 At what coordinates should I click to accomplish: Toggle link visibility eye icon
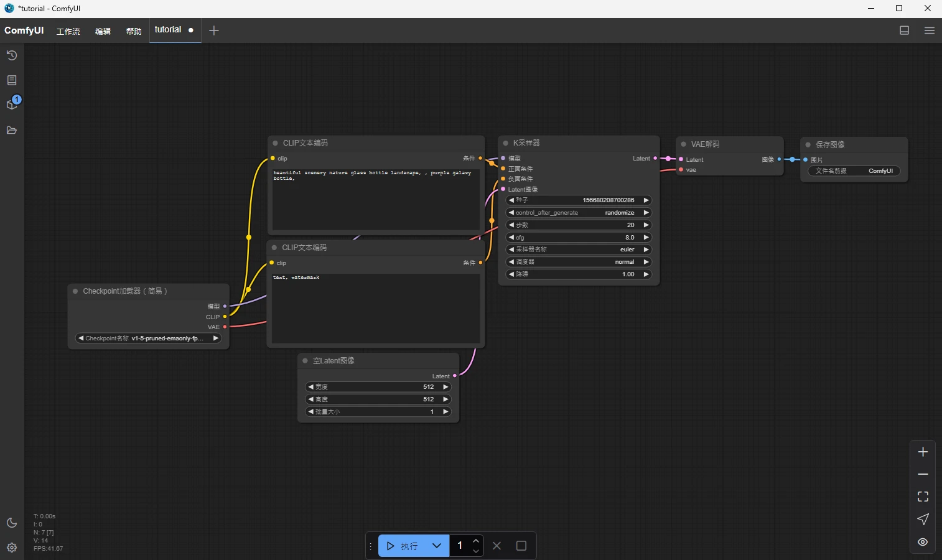pyautogui.click(x=923, y=542)
